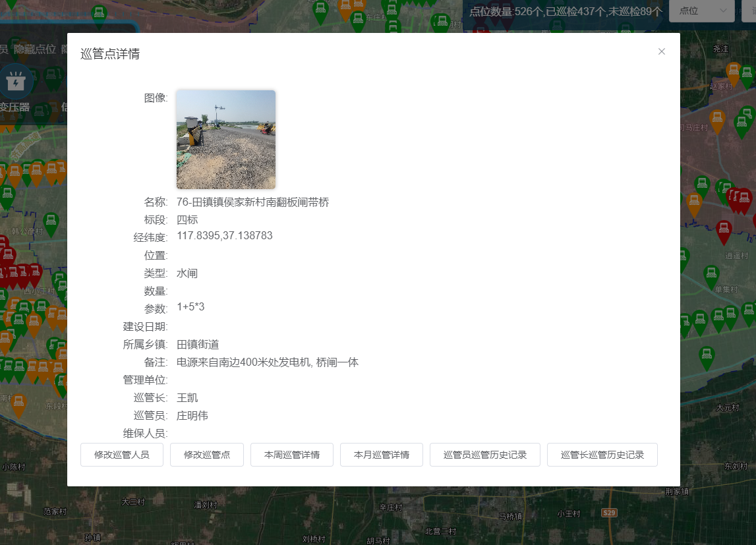Click the point count statistics banner
Image resolution: width=756 pixels, height=545 pixels.
pos(566,11)
